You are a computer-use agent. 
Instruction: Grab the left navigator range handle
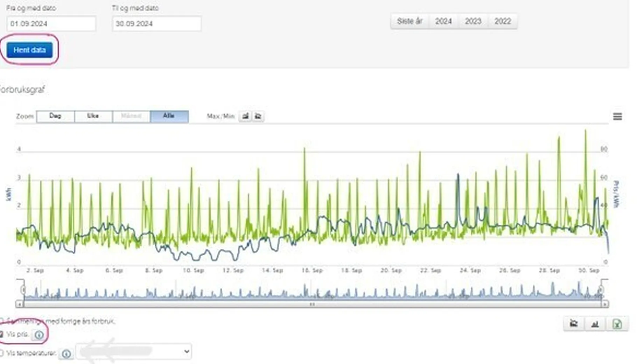tap(23, 289)
